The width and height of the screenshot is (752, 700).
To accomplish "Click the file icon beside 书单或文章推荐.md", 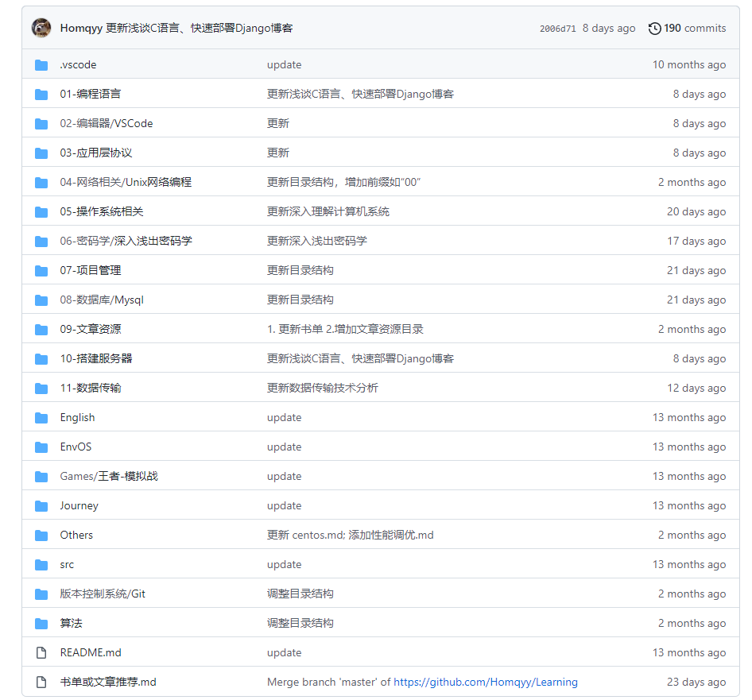I will pos(41,683).
